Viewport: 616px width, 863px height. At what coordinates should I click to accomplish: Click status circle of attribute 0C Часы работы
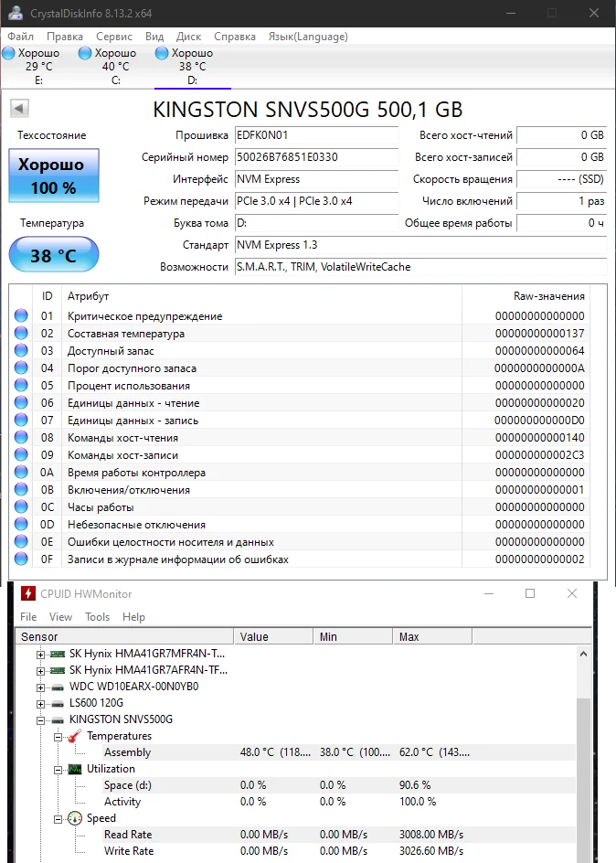[x=21, y=506]
